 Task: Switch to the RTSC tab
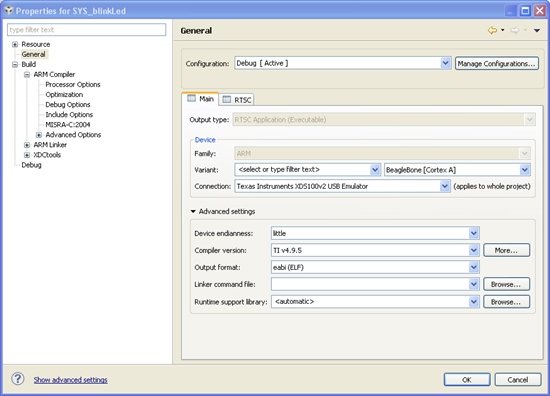(x=237, y=100)
